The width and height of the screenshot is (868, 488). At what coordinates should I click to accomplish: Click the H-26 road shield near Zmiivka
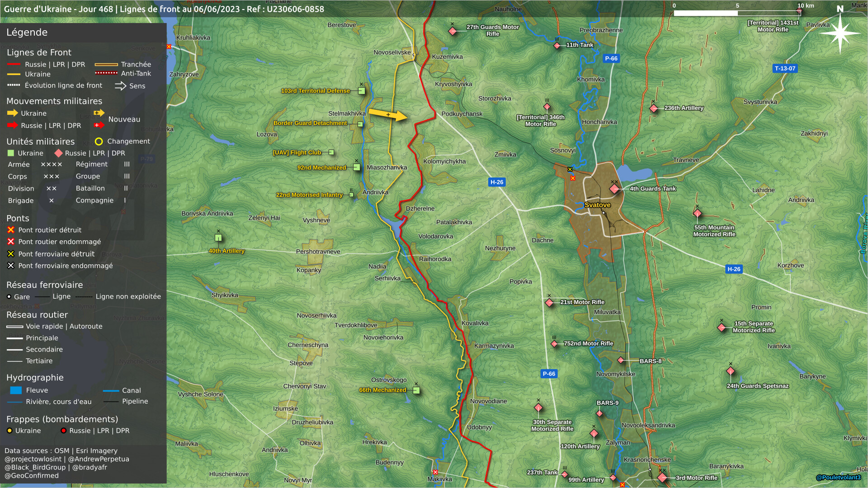pyautogui.click(x=496, y=182)
